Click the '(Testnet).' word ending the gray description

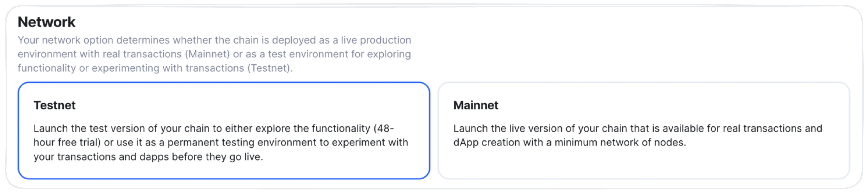(x=270, y=68)
